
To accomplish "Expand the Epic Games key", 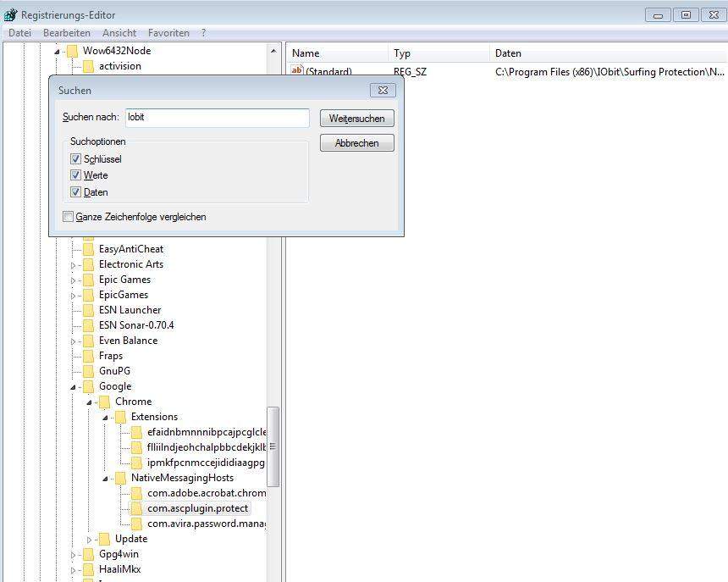I will tap(74, 280).
